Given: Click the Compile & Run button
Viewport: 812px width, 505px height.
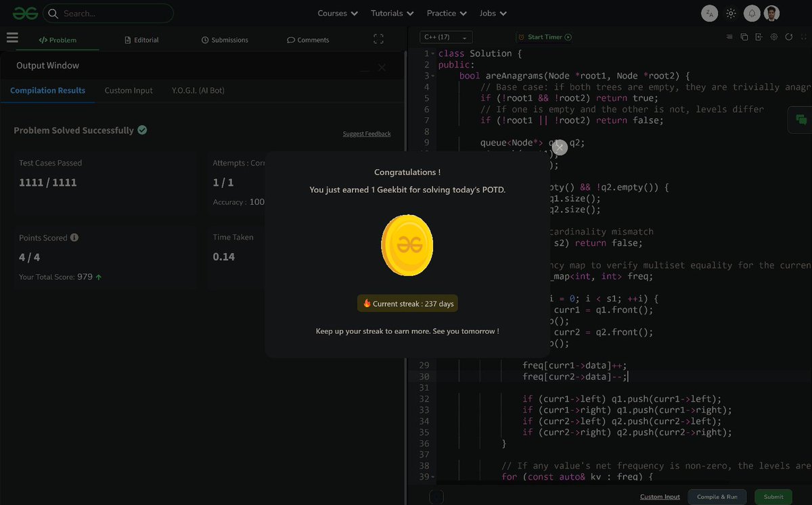Looking at the screenshot, I should click(717, 497).
